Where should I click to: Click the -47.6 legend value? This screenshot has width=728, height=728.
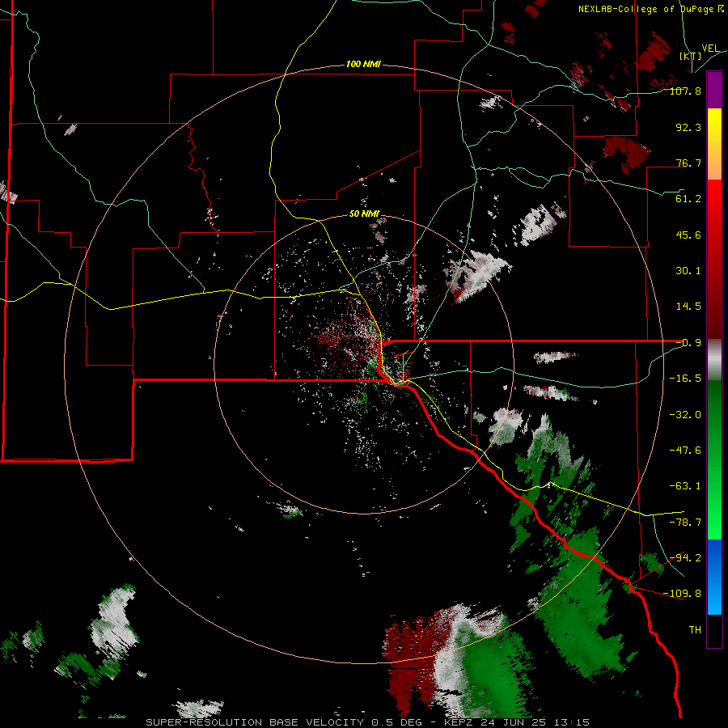685,451
